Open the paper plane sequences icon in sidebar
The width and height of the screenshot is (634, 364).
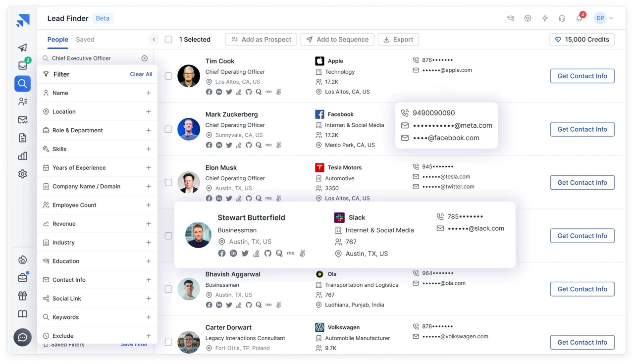click(22, 48)
